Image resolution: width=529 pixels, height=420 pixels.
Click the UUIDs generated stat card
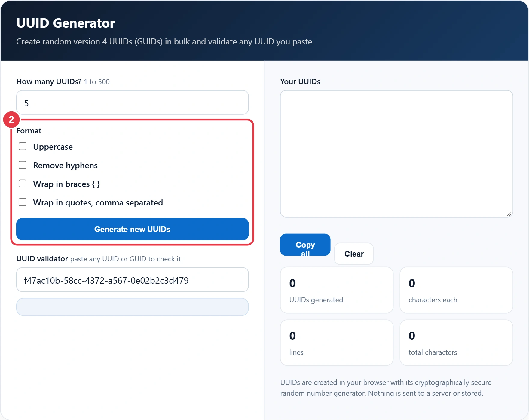(337, 290)
